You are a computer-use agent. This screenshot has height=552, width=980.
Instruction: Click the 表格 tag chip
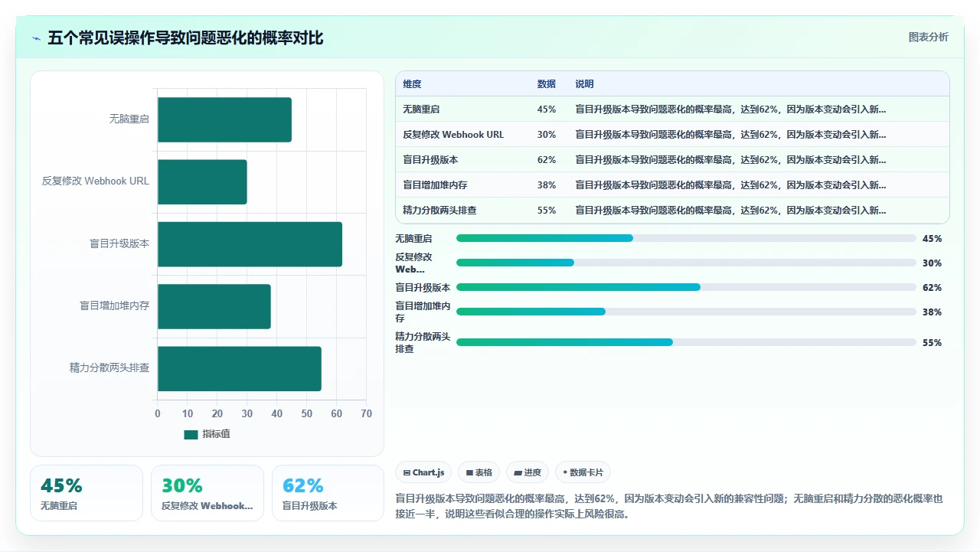pos(479,472)
